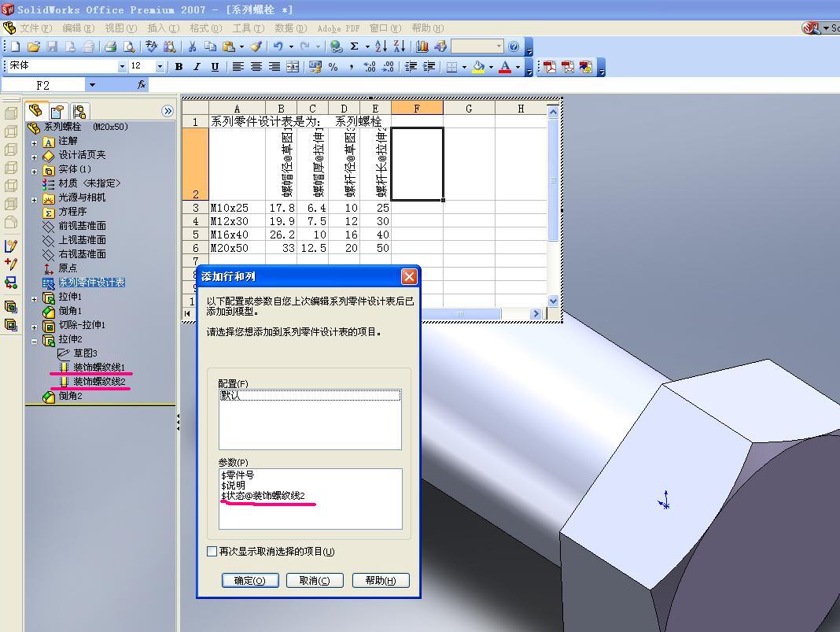The image size is (840, 632).
Task: Click the Sort Ascending A-Z icon
Action: point(381,47)
